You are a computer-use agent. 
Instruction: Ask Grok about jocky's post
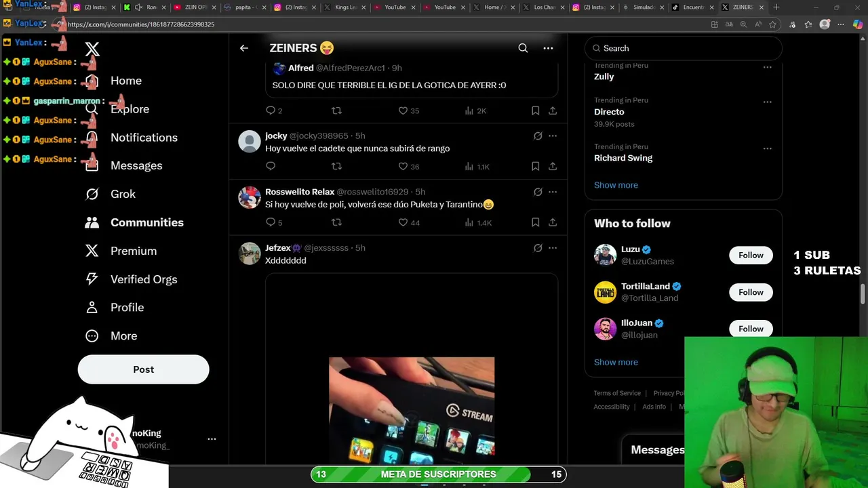tap(538, 136)
